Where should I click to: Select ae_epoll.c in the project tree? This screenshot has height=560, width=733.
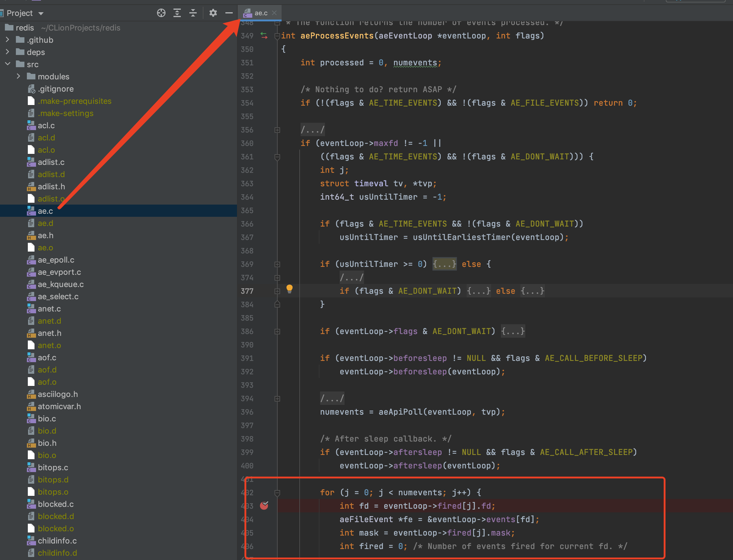tap(56, 260)
